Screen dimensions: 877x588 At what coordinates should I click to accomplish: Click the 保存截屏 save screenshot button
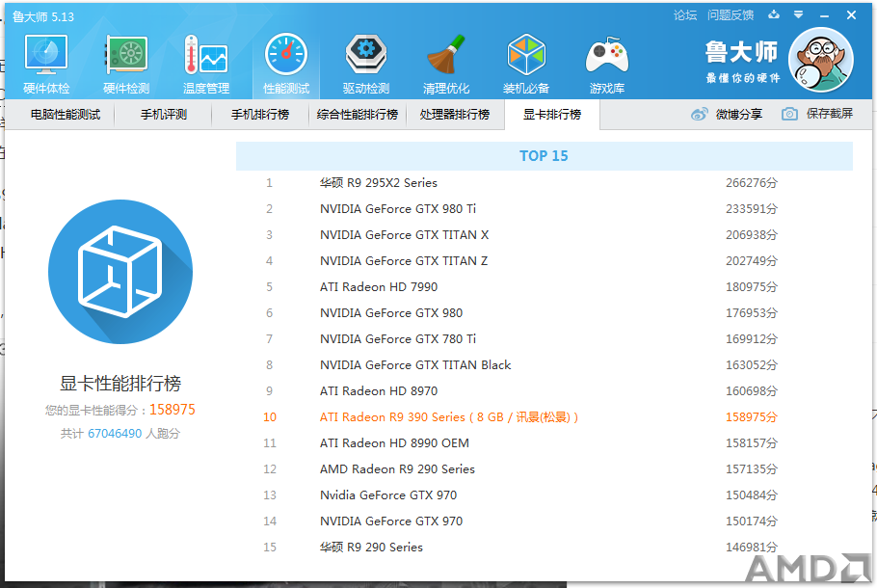[817, 114]
